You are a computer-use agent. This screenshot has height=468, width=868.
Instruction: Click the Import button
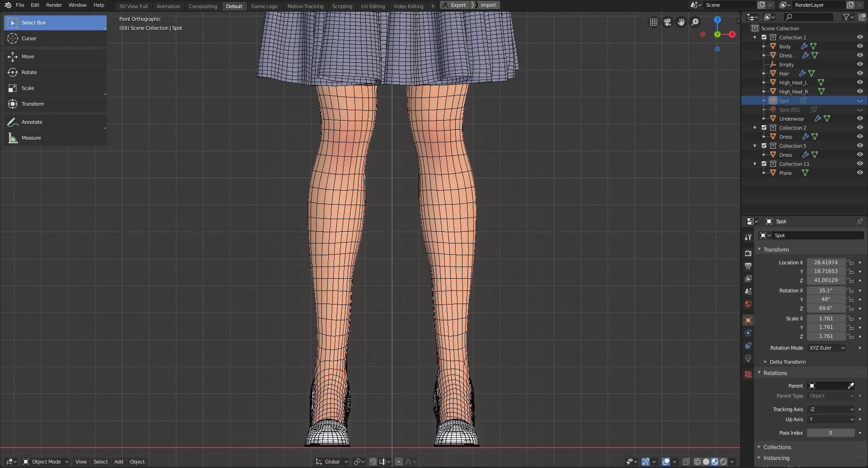tap(485, 5)
